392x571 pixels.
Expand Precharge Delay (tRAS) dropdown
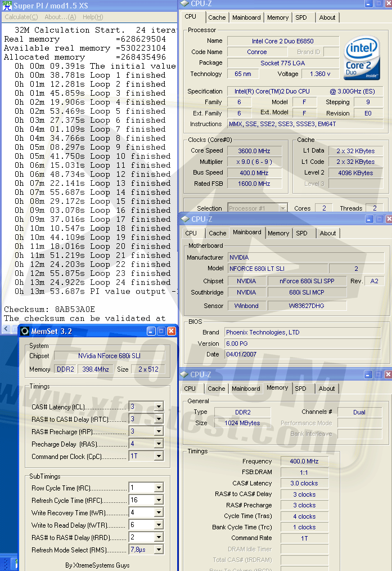coord(159,444)
